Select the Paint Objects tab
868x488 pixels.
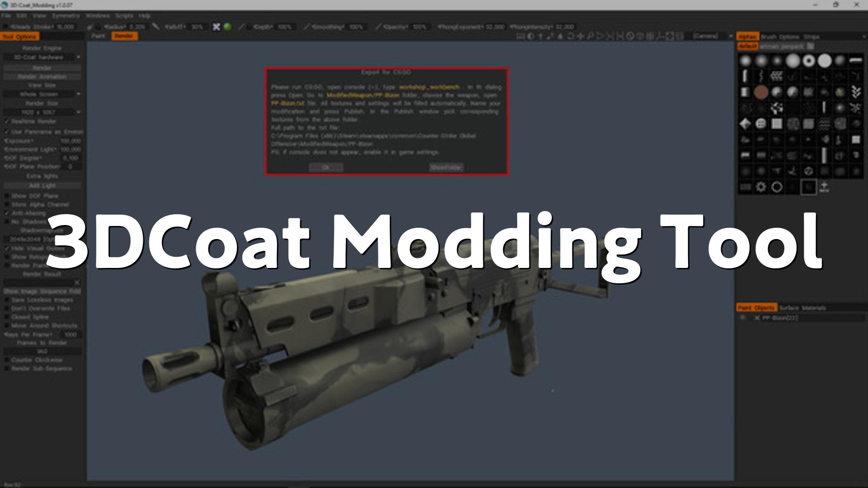(757, 308)
